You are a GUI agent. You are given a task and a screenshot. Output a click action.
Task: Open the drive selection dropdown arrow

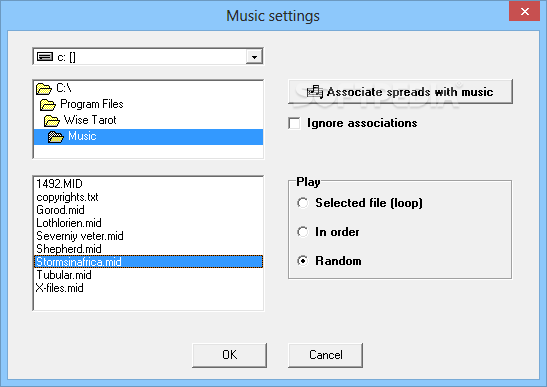click(254, 57)
